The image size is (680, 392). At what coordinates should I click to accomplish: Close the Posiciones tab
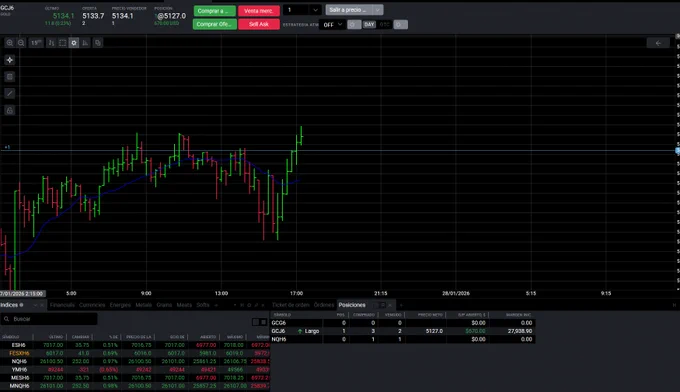390,305
